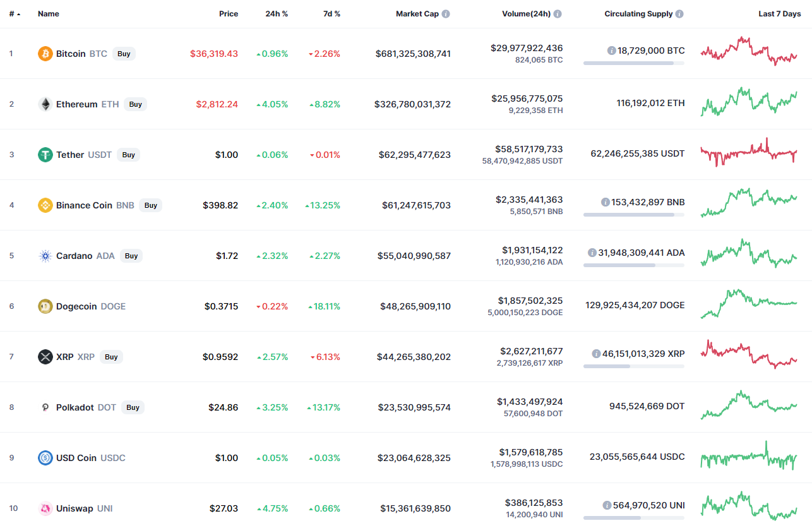Click info icon beside UNI circulating supply
The height and width of the screenshot is (528, 812).
607,505
